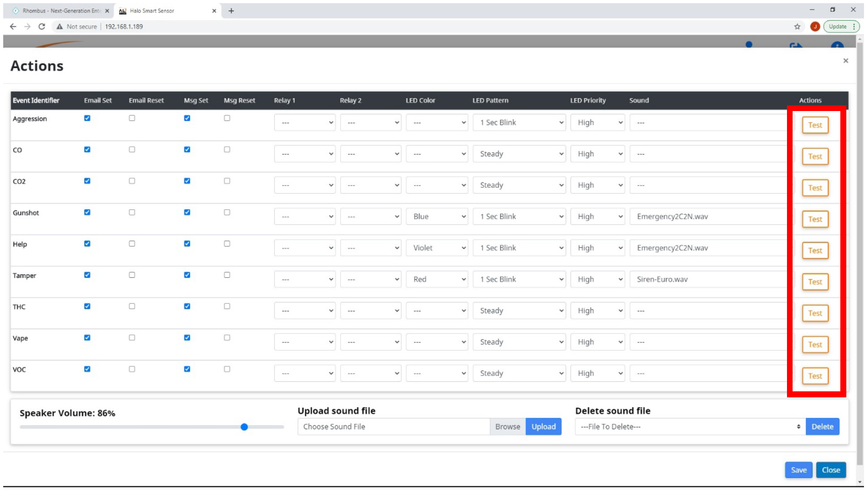Close the Actions dialog with X
The image size is (868, 490).
(x=846, y=61)
